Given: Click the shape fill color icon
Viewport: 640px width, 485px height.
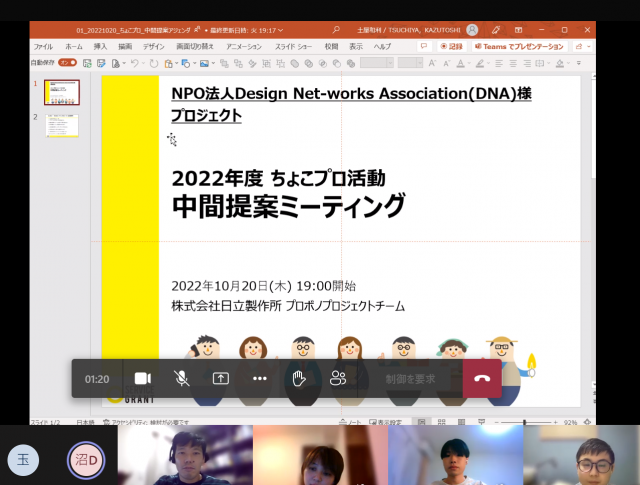Looking at the screenshot, I should click(560, 63).
